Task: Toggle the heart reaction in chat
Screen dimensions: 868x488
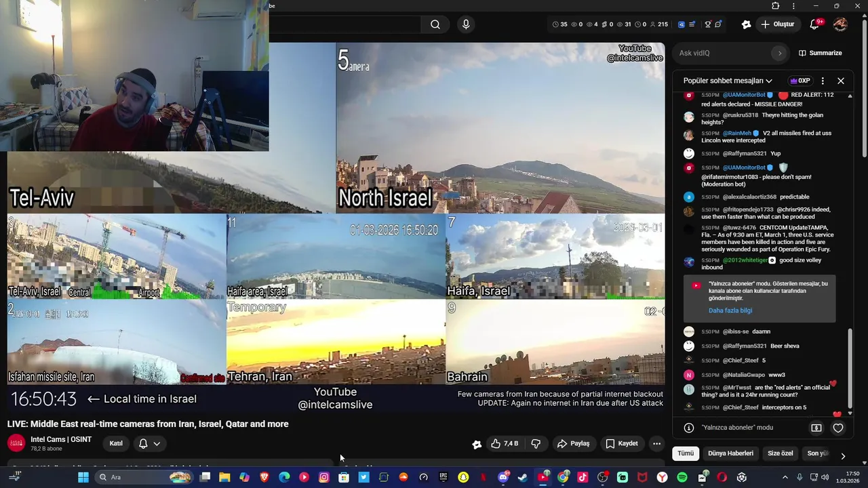Action: [x=838, y=428]
